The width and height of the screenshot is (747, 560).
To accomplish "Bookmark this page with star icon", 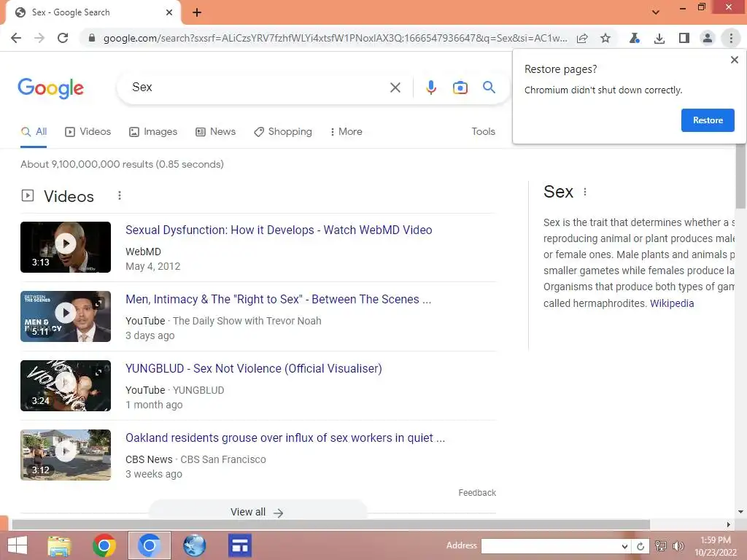I will click(x=605, y=38).
